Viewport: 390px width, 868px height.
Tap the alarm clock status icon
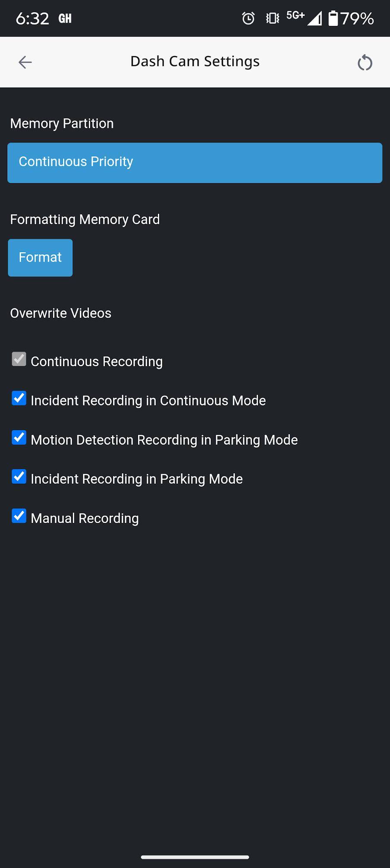click(248, 18)
